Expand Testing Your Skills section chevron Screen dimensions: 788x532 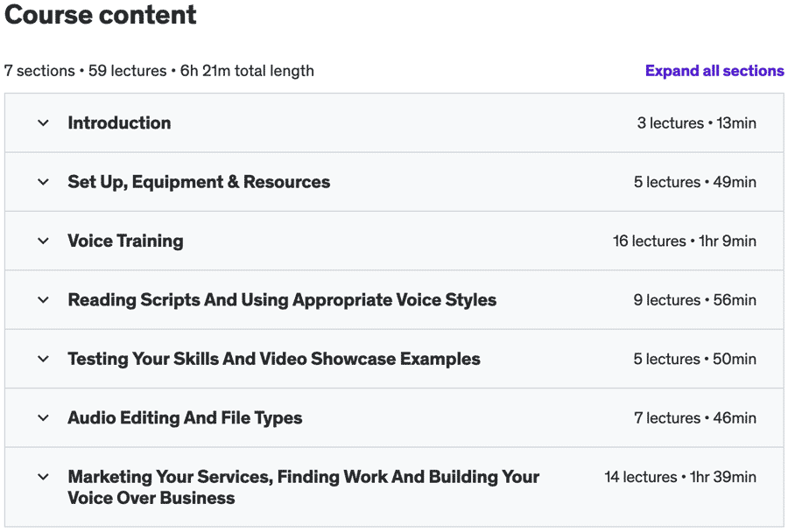point(43,359)
